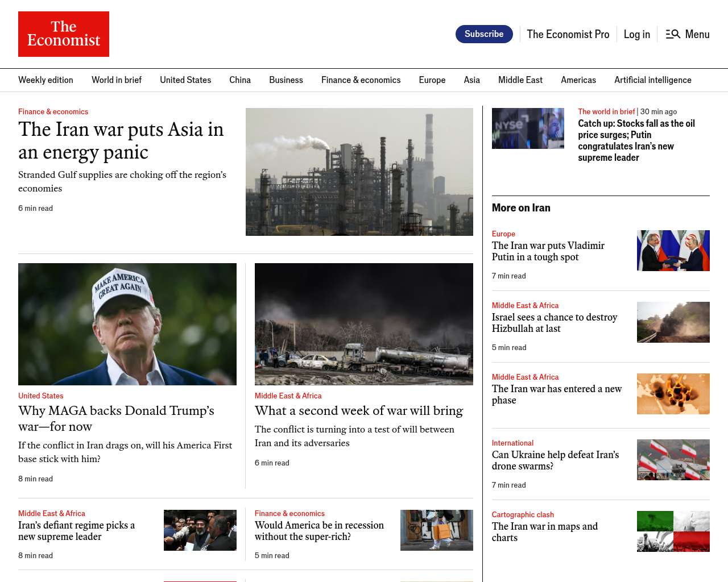728x582 pixels.
Task: Read 'The Iran war puts Asia in an energy panic'
Action: click(x=121, y=140)
